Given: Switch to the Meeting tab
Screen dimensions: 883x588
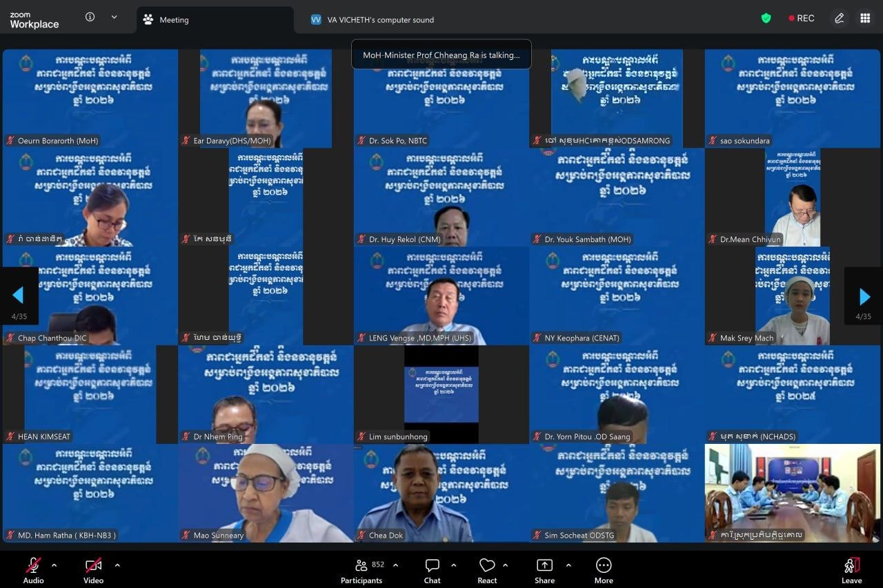Looking at the screenshot, I should pyautogui.click(x=215, y=20).
